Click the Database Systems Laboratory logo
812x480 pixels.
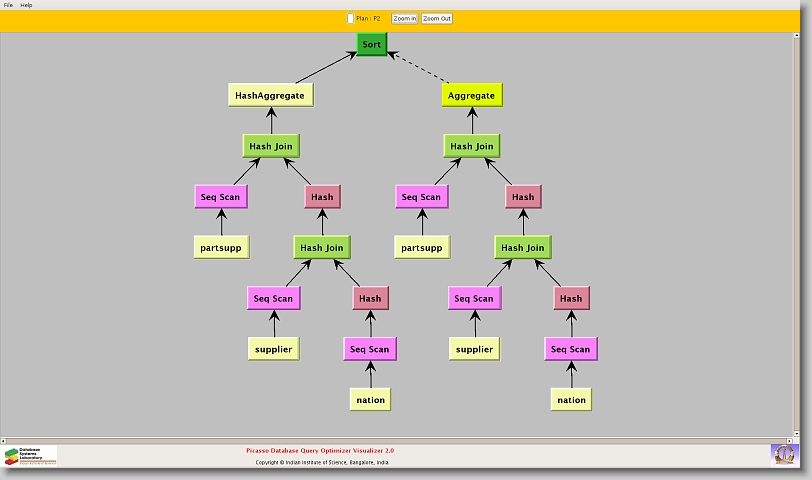coord(30,456)
